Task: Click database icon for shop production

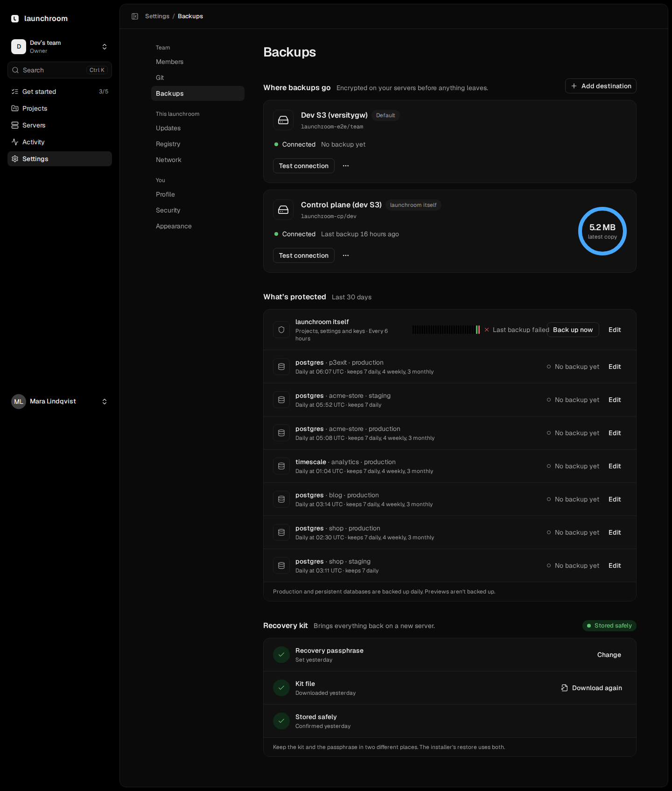Action: pos(281,532)
